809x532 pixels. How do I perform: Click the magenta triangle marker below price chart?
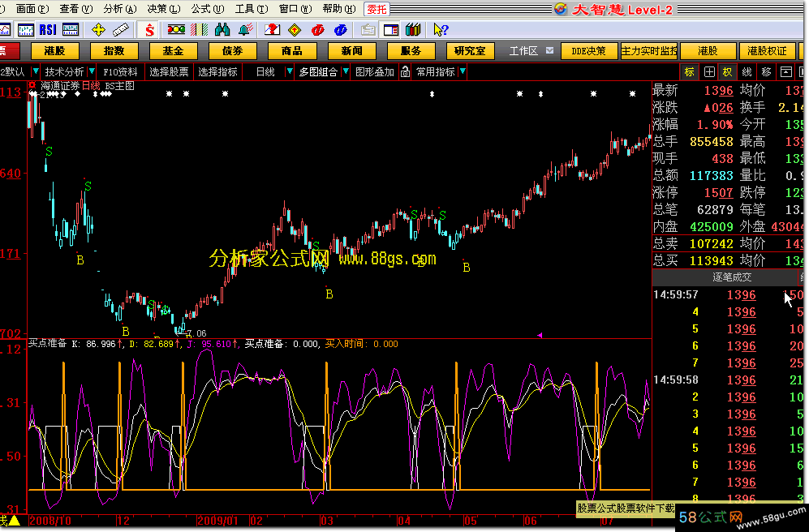(x=540, y=335)
